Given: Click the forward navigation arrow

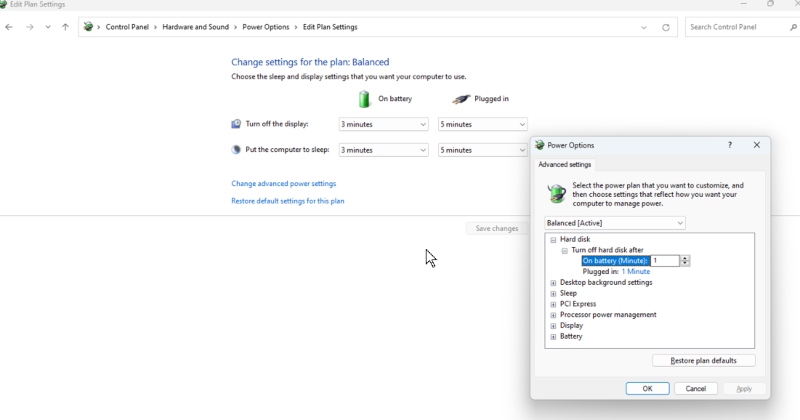Looking at the screenshot, I should [x=29, y=27].
